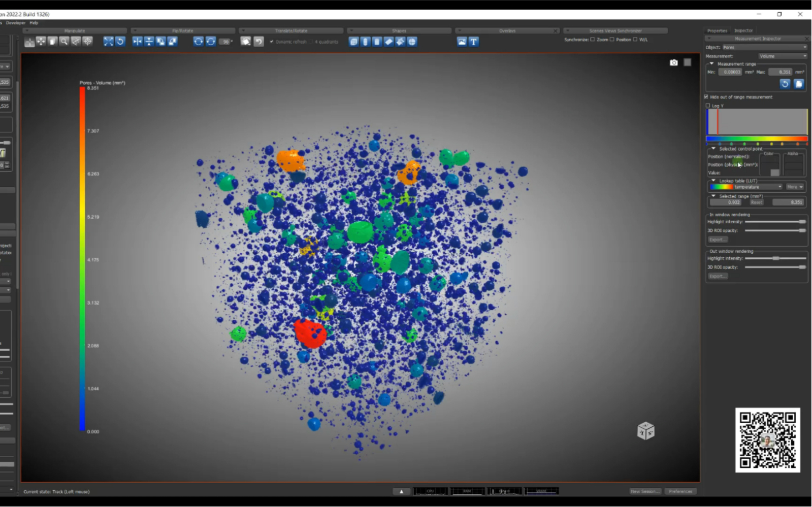Take a screenshot with the camera icon
Viewport: 812px width, 507px height.
[674, 62]
